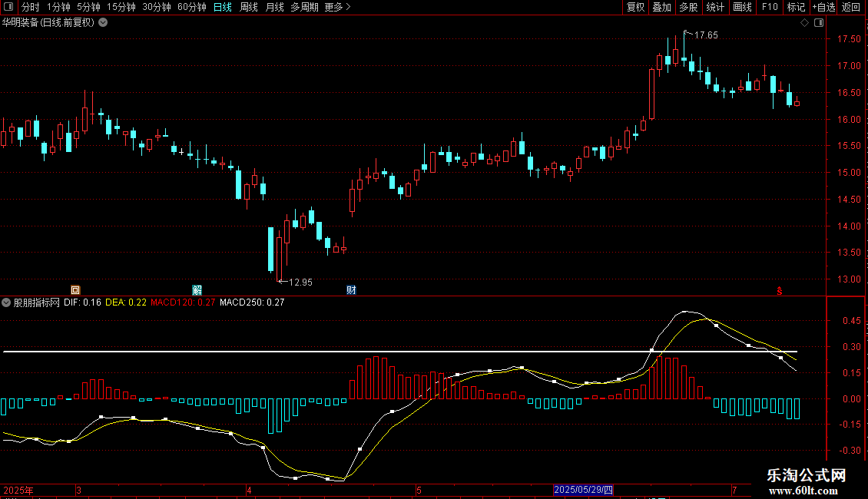
Task: Open 多周期 multi-period view
Action: (304, 7)
